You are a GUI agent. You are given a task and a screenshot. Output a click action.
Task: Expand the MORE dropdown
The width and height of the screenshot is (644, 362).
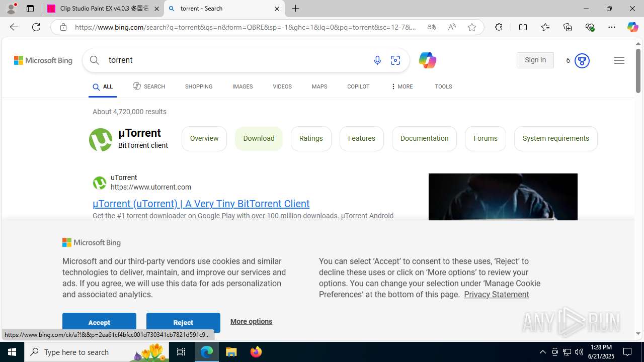click(401, 86)
